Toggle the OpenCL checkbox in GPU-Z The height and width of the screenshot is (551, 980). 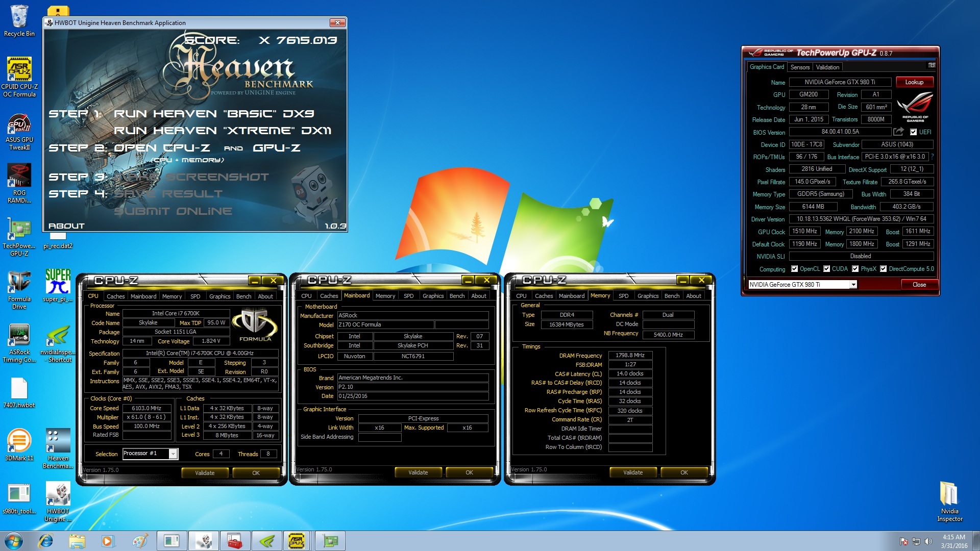794,269
